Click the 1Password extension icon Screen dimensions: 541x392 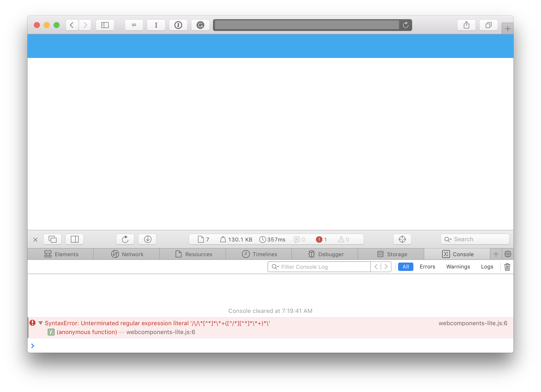click(x=178, y=25)
